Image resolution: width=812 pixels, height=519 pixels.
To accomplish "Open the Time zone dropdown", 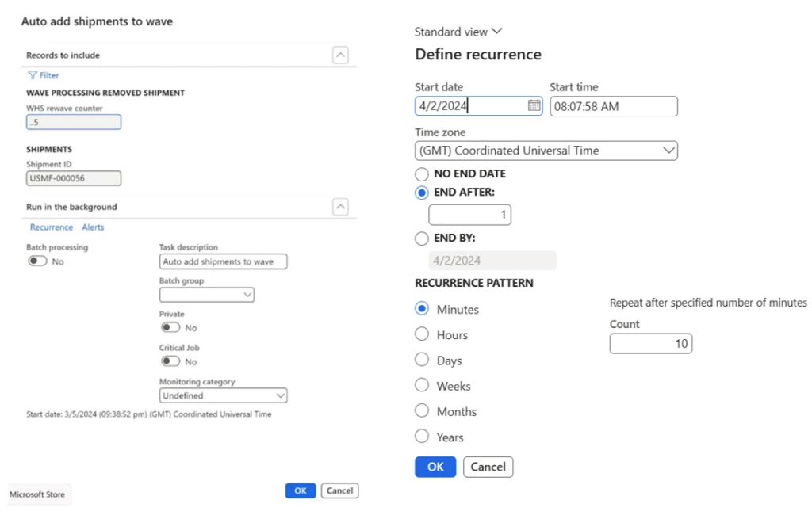I will 670,150.
